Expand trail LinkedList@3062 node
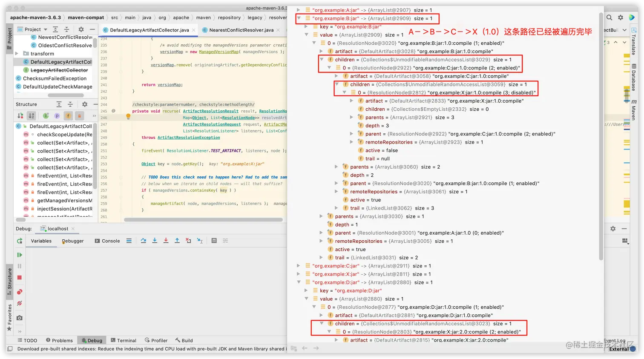644x359 pixels. pyautogui.click(x=336, y=208)
